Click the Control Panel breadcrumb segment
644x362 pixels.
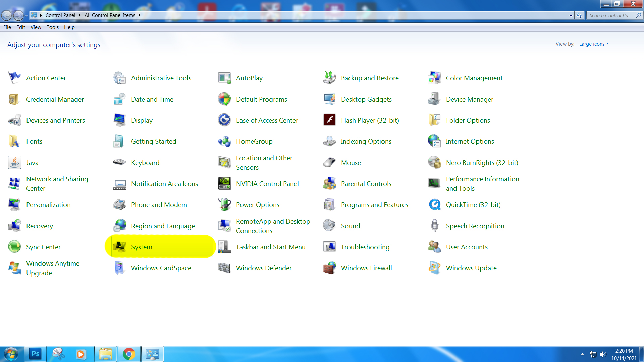point(60,15)
